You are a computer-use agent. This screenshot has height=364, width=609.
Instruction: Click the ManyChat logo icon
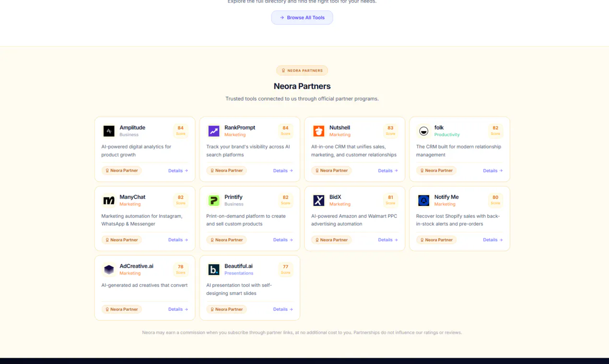point(109,200)
